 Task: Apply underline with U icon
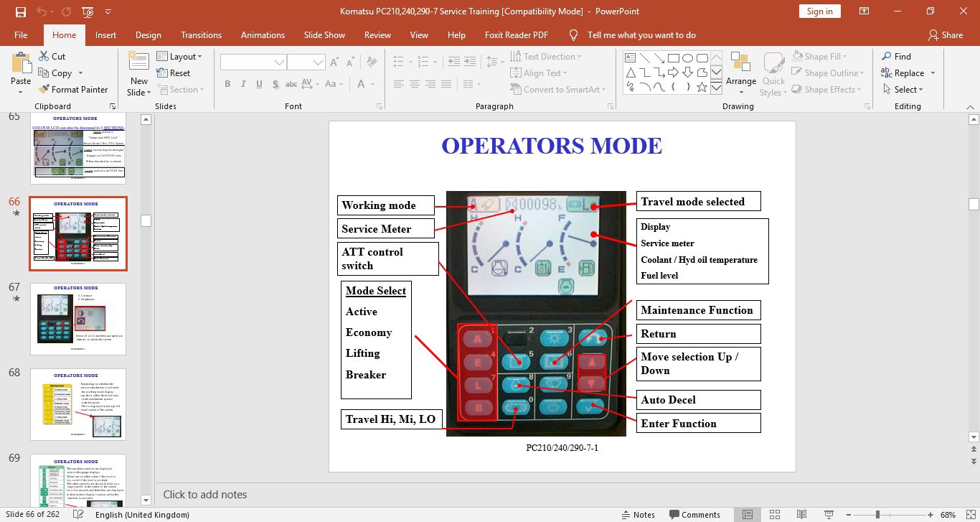point(260,84)
